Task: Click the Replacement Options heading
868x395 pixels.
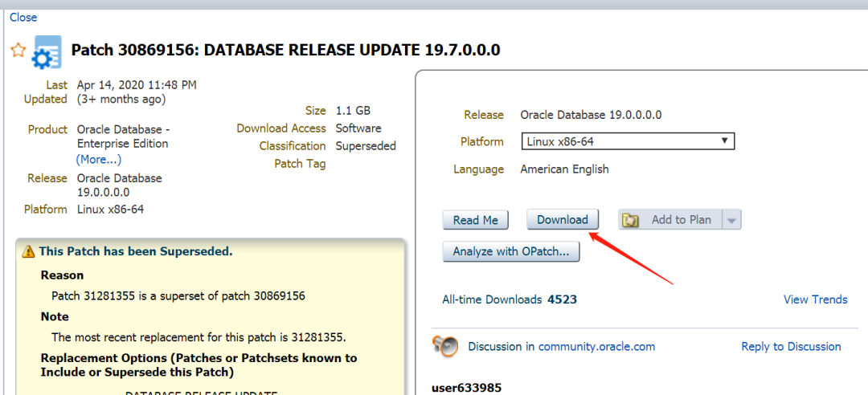Action: pyautogui.click(x=199, y=365)
